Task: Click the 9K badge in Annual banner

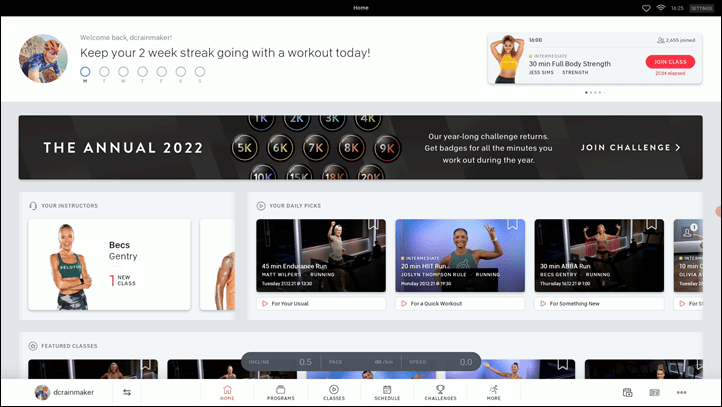Action: (387, 148)
